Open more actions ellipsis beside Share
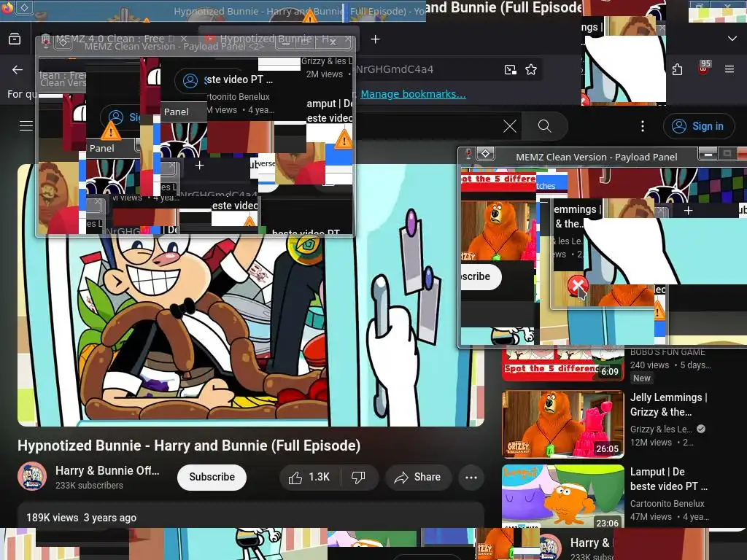747x560 pixels. [471, 477]
